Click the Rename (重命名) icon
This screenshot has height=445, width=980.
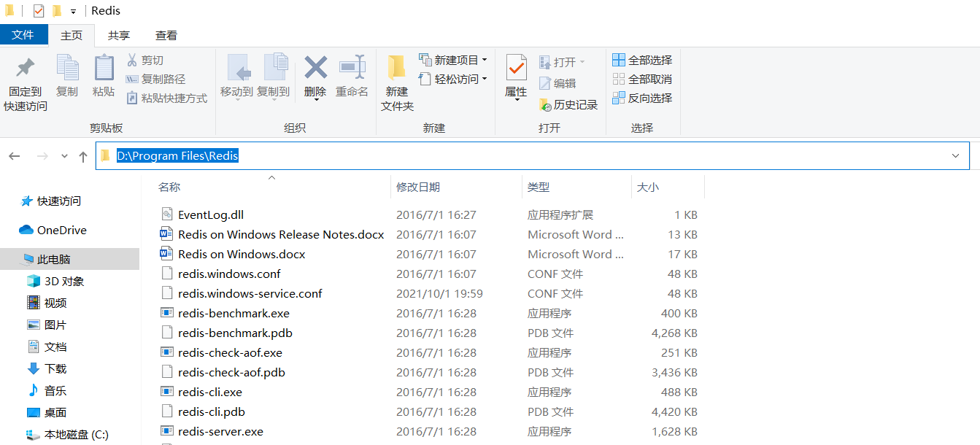coord(352,67)
